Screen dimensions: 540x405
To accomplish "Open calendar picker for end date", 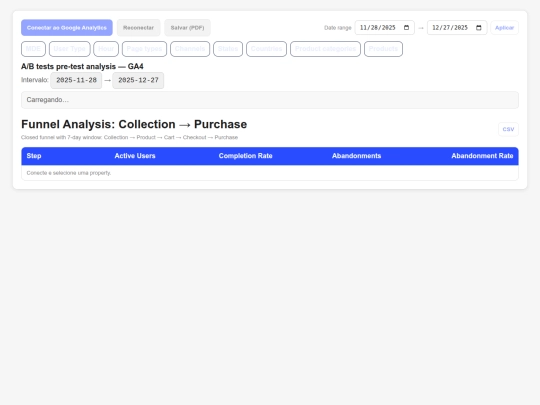I will (479, 28).
